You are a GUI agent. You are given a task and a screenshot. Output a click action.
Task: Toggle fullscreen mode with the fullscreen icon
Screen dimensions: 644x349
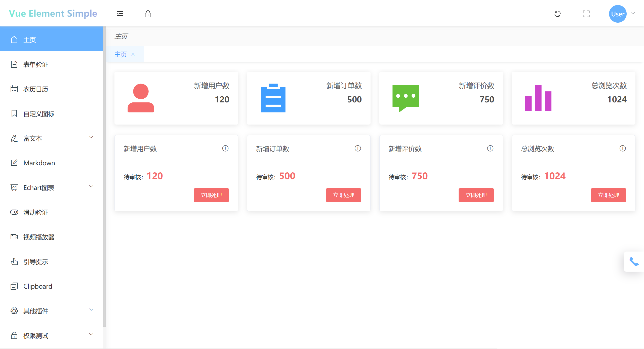pos(586,14)
